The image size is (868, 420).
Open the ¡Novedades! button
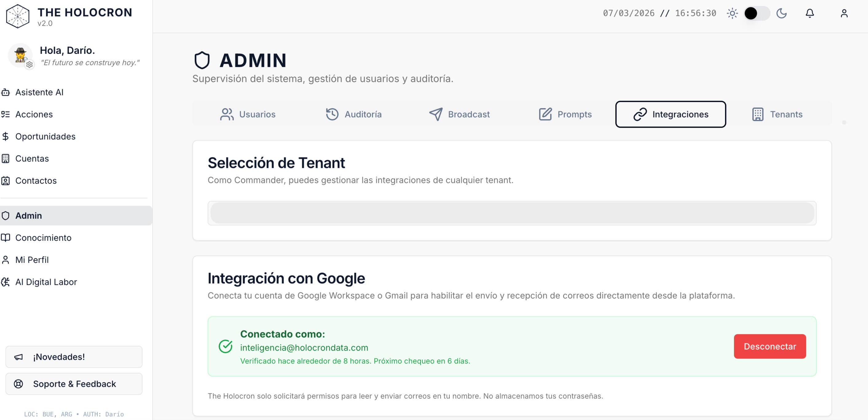(74, 357)
